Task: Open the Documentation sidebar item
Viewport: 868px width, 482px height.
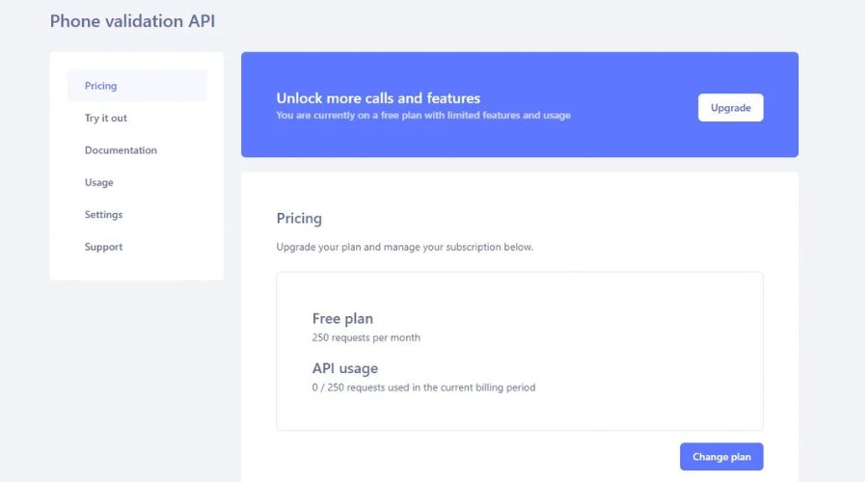Action: coord(121,150)
